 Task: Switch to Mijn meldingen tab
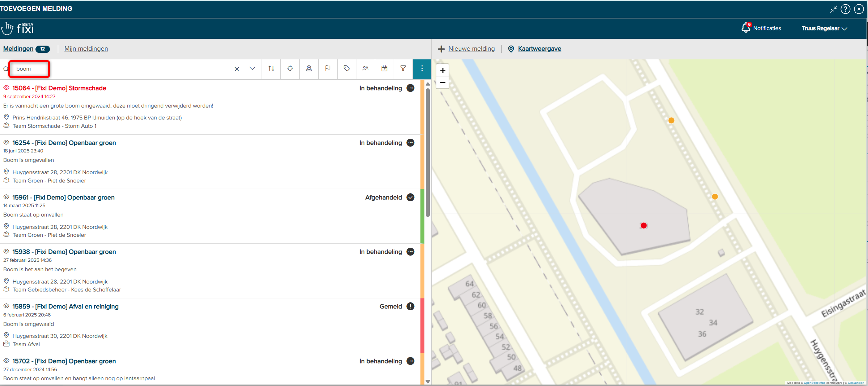86,49
